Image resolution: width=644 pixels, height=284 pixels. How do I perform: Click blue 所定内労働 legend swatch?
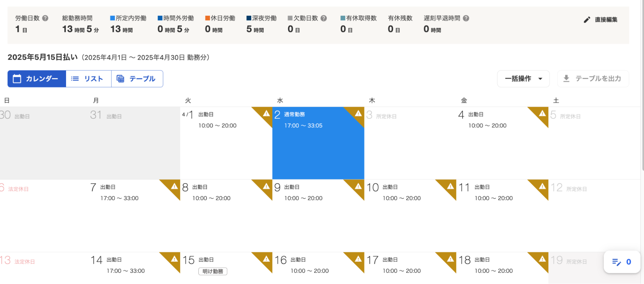tap(112, 18)
